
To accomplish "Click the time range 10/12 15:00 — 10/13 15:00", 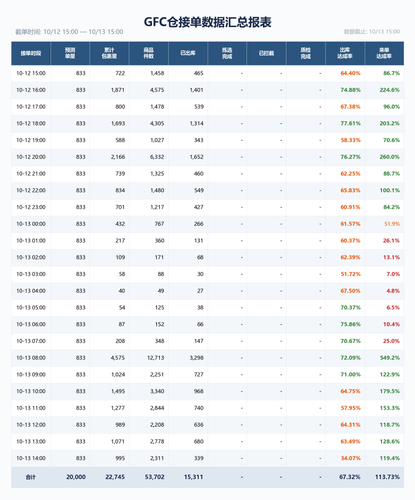I will click(x=83, y=32).
